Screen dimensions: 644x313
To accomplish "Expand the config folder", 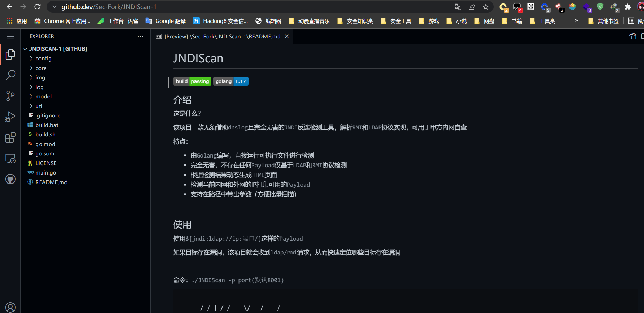I will (x=86, y=59).
